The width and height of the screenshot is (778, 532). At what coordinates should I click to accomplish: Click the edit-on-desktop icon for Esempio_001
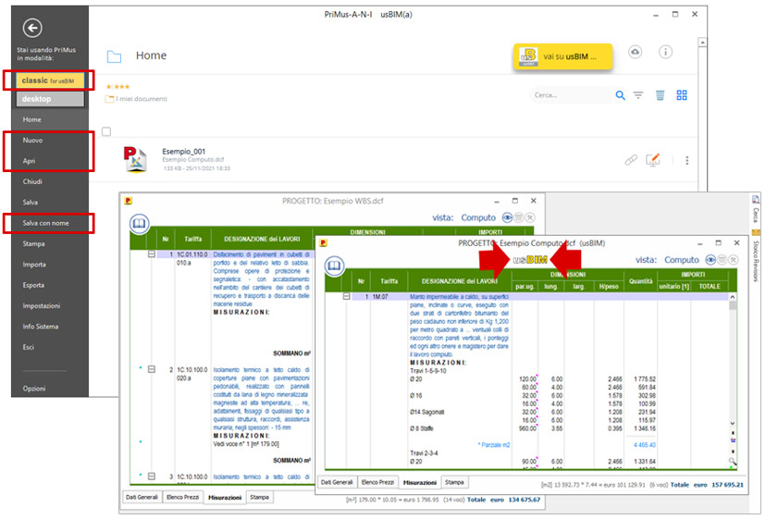pos(653,160)
